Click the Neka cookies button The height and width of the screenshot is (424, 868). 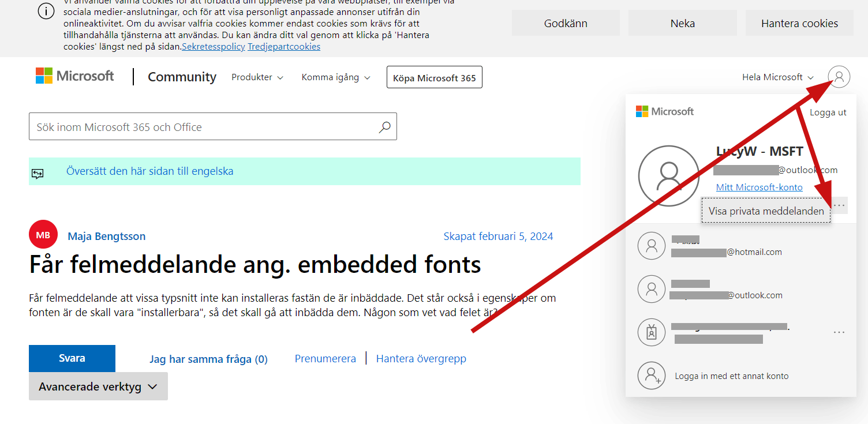click(683, 23)
